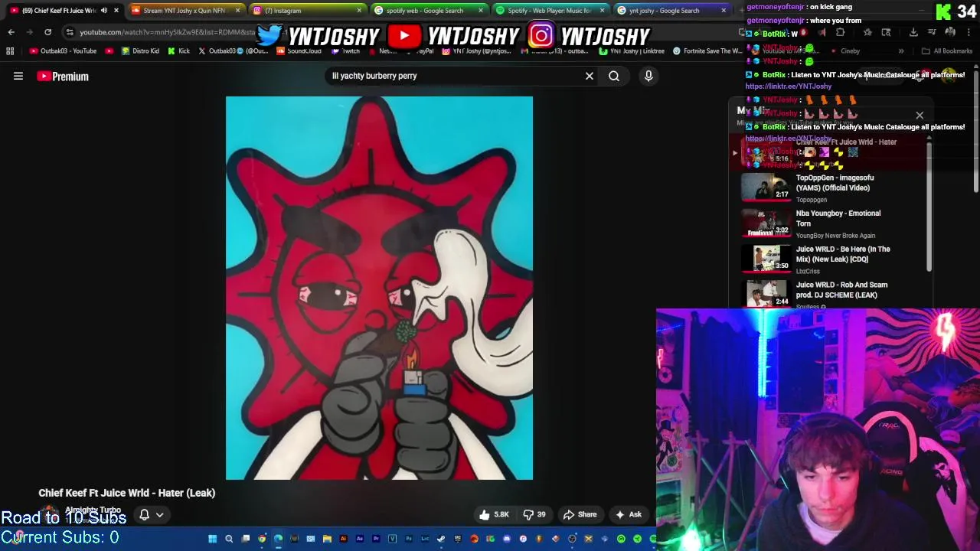Open the browser apps grid icon

pos(10,51)
